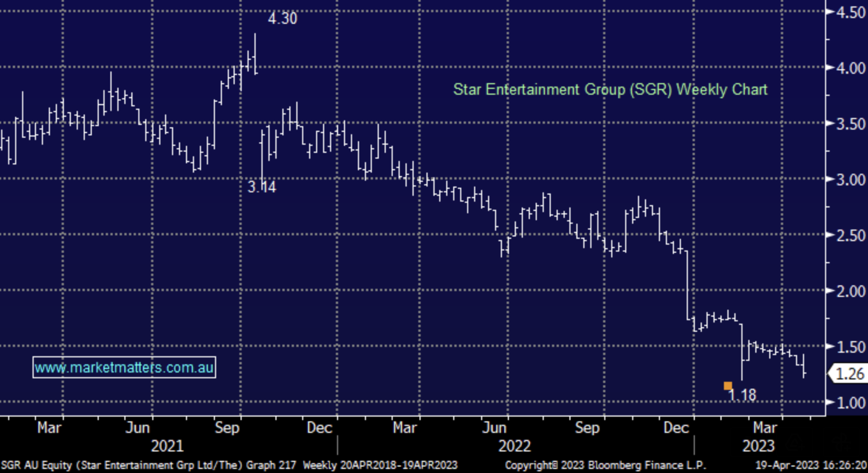
Task: Click the Bloomberg Finance copyright notice
Action: [x=605, y=465]
